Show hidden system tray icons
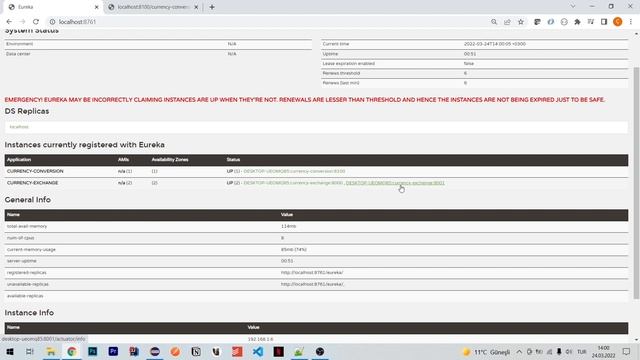 coord(519,352)
